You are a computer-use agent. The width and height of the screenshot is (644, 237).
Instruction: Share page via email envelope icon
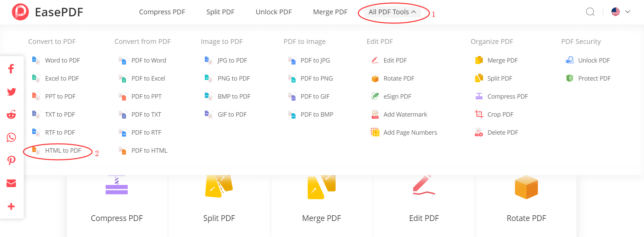(11, 184)
